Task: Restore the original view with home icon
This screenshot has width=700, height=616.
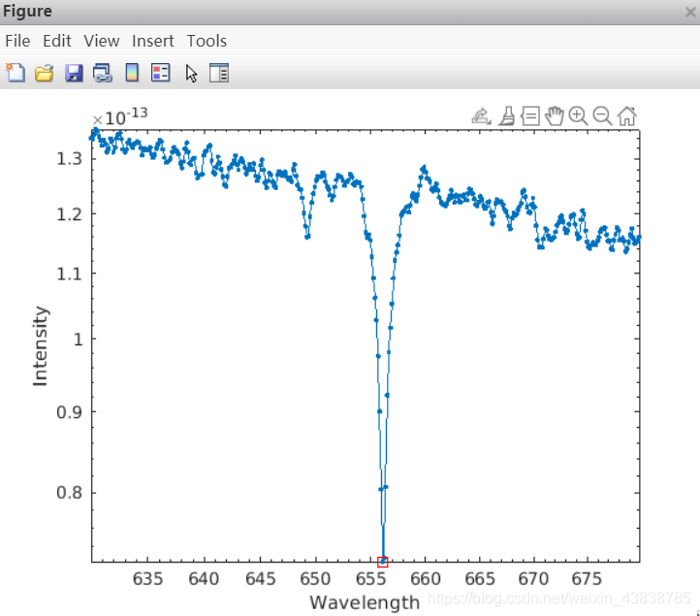Action: pos(627,116)
